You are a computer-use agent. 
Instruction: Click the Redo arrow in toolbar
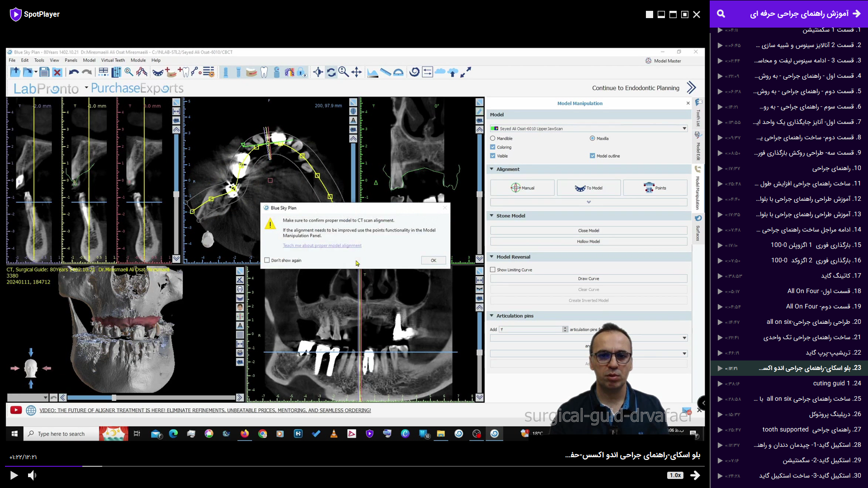[87, 72]
